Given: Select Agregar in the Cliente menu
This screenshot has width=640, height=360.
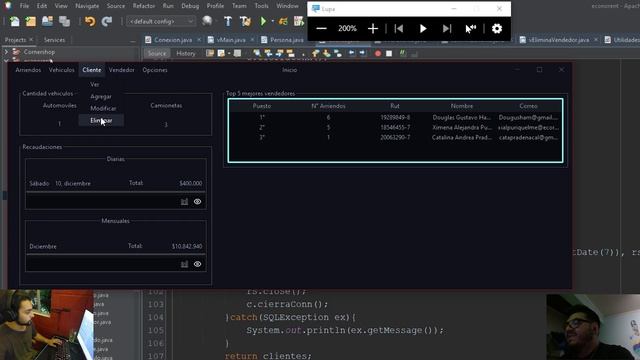Looking at the screenshot, I should tap(101, 96).
